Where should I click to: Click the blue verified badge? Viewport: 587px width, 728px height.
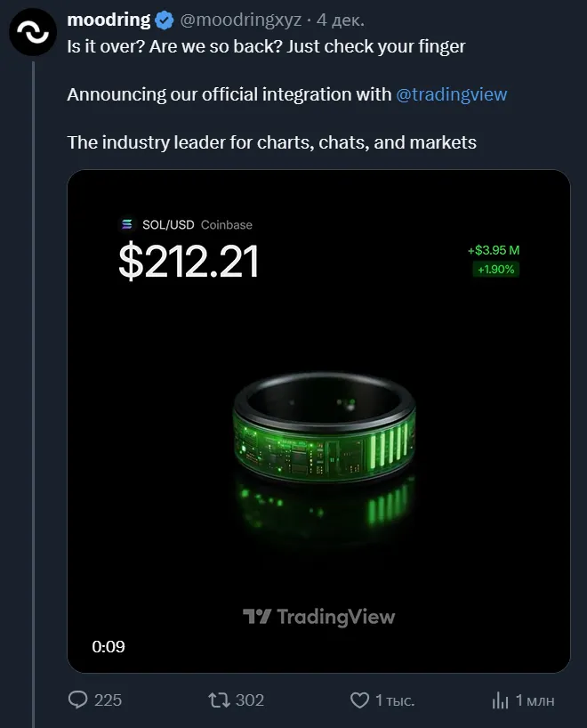pos(165,20)
